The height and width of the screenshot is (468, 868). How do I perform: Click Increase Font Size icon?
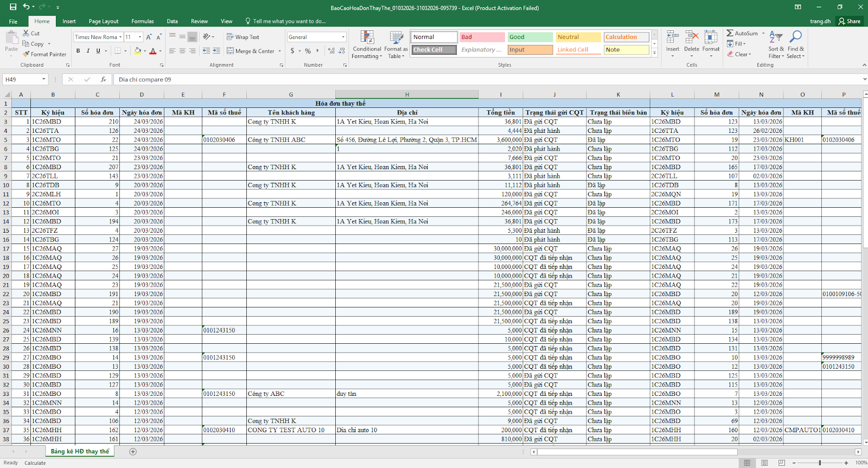(149, 37)
